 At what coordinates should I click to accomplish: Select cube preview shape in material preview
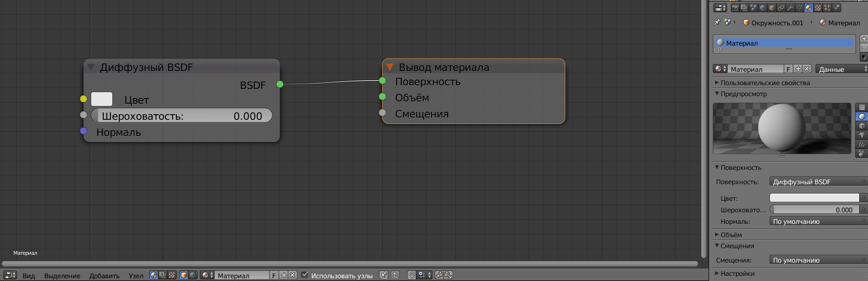pyautogui.click(x=862, y=126)
